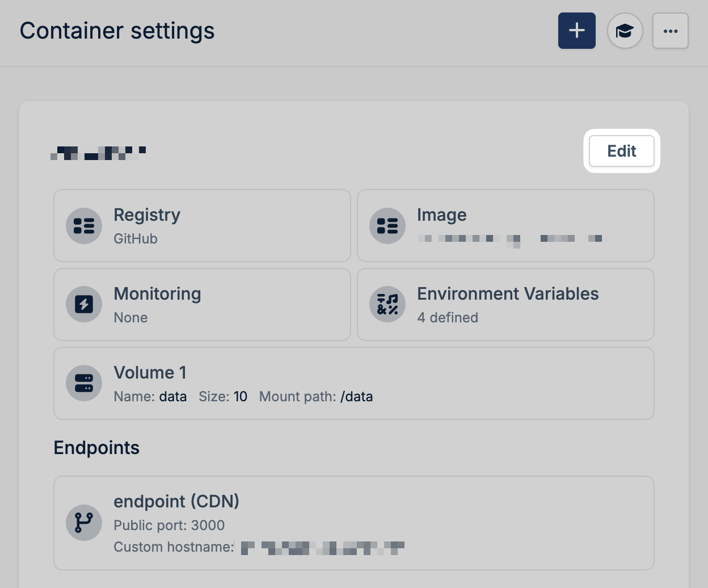Select the endpoint branch icon
This screenshot has width=708, height=588.
(83, 522)
